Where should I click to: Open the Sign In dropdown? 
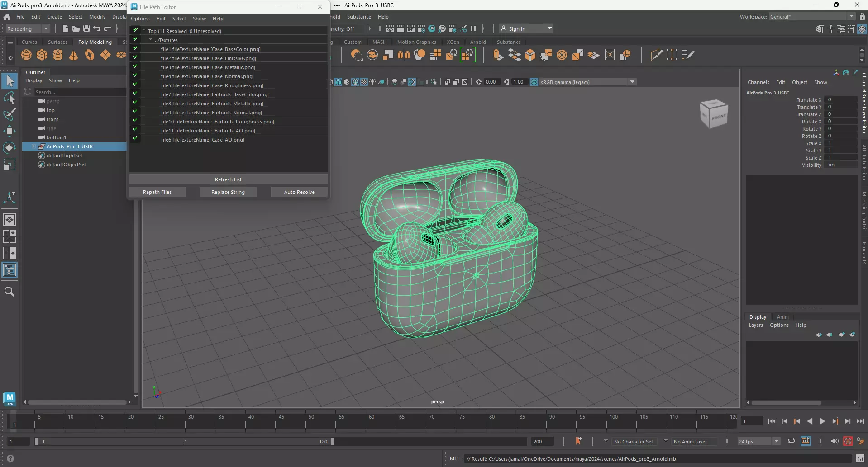click(x=526, y=28)
